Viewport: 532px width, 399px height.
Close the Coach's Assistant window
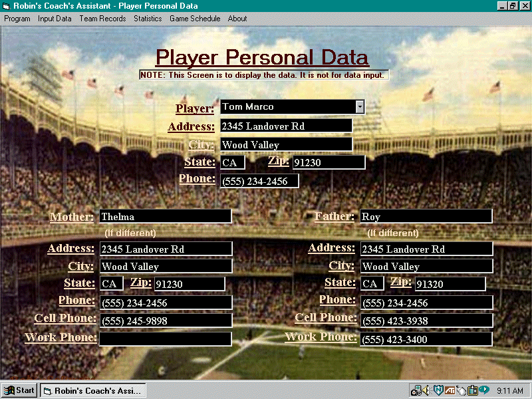point(525,6)
